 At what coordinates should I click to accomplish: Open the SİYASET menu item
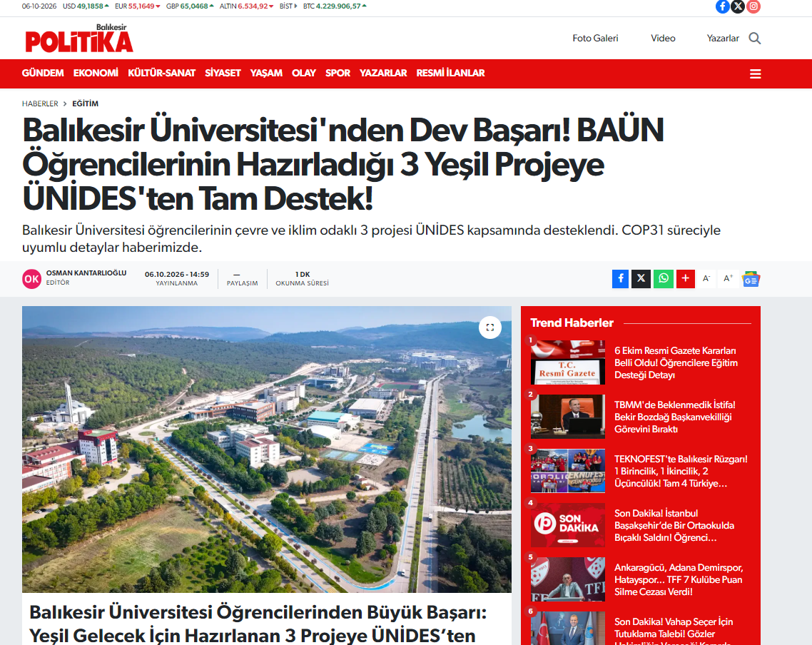[x=223, y=73]
